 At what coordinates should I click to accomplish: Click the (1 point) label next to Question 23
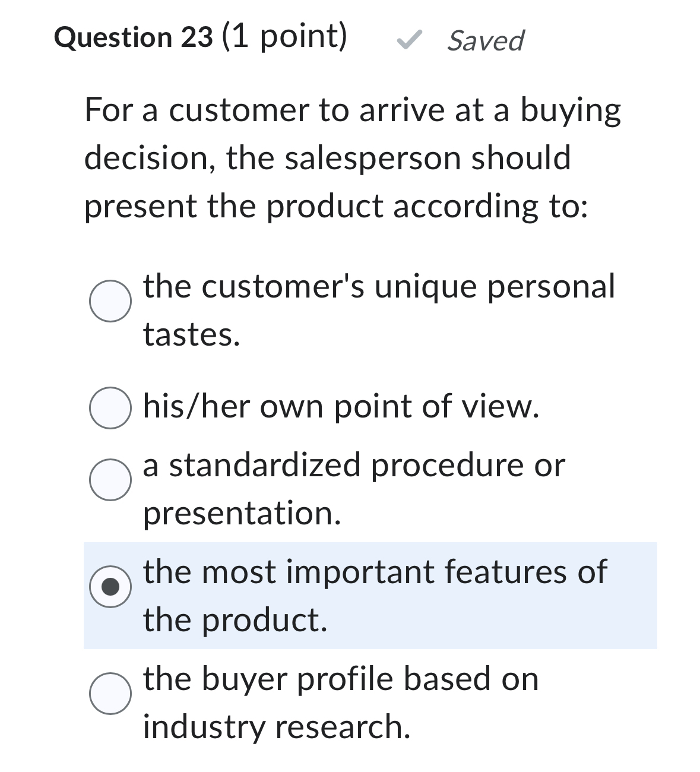click(x=284, y=37)
